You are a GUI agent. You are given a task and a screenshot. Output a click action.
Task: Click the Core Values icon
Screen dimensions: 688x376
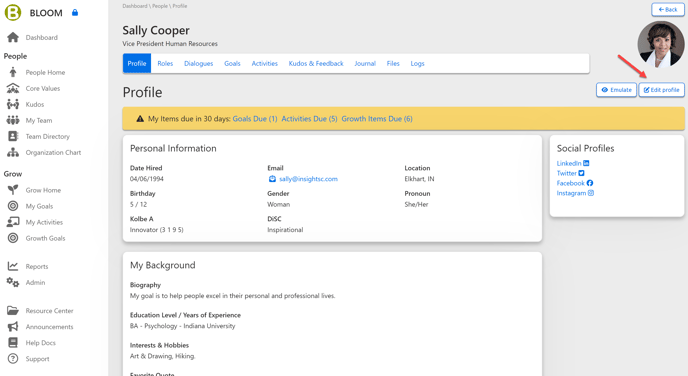(x=13, y=88)
